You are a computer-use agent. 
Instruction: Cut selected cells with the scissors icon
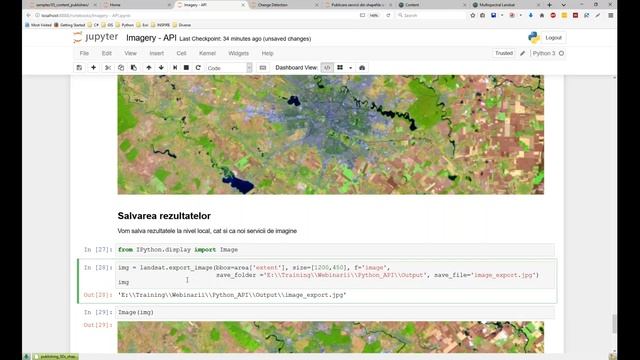(108, 68)
